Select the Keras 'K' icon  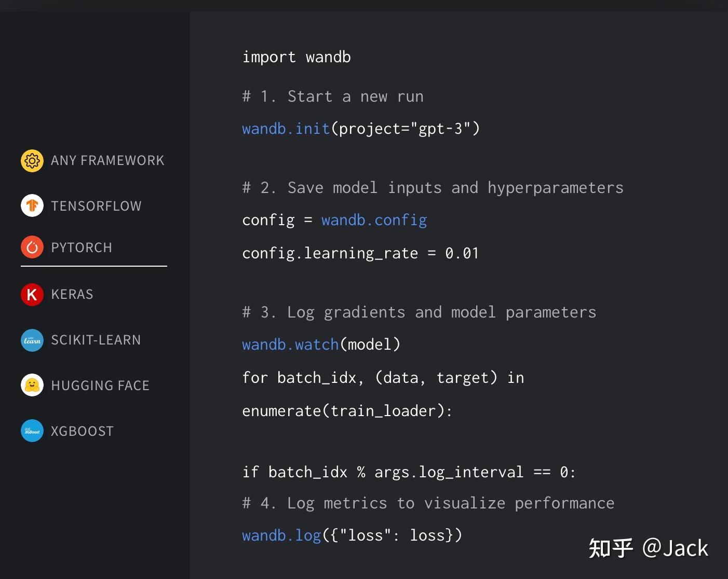[x=32, y=294]
